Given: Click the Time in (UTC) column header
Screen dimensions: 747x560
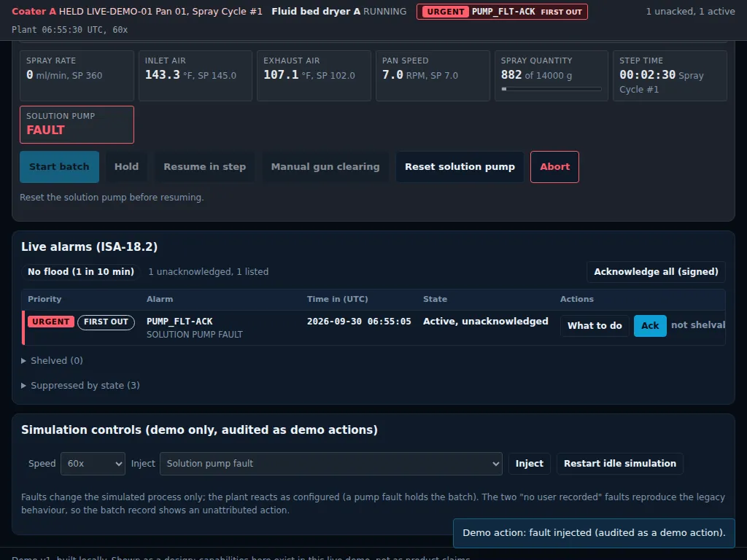Looking at the screenshot, I should [337, 299].
